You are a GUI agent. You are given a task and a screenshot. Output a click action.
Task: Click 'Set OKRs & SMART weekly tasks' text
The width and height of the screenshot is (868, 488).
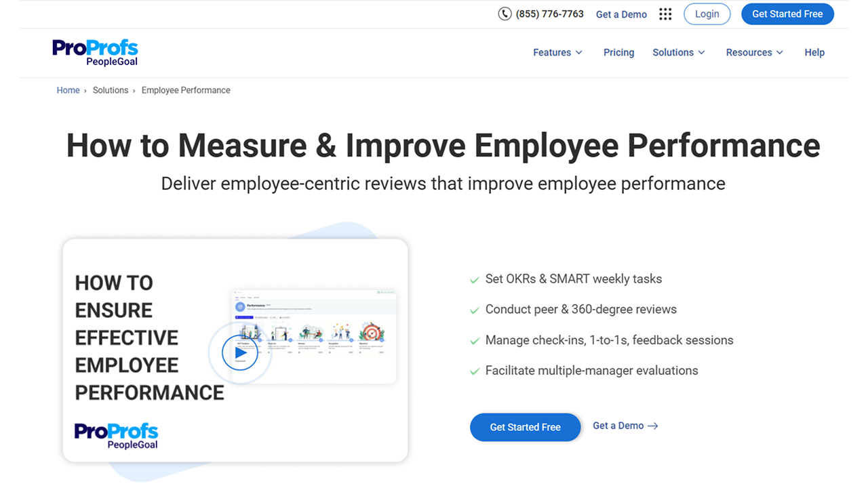(x=574, y=279)
